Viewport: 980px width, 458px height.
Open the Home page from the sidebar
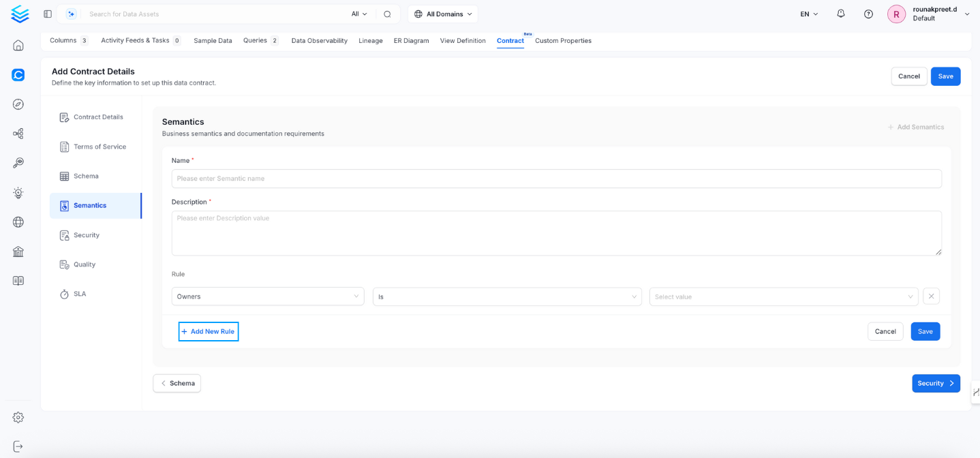tap(18, 44)
